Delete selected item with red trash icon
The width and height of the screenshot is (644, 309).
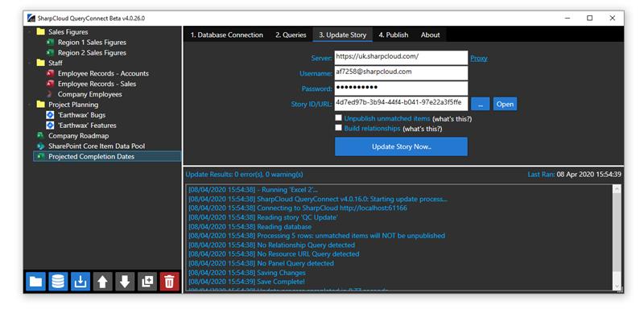click(x=169, y=282)
